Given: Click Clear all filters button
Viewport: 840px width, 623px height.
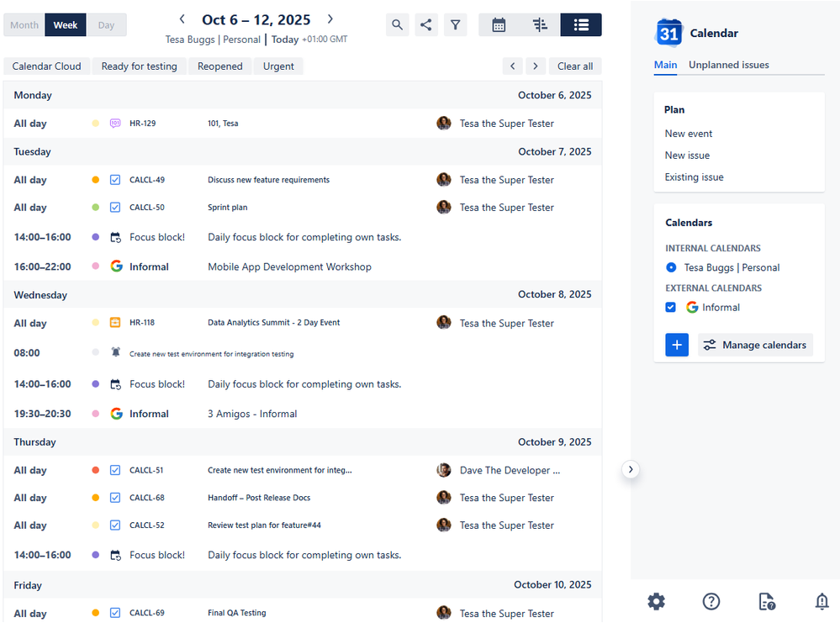Looking at the screenshot, I should (x=575, y=66).
